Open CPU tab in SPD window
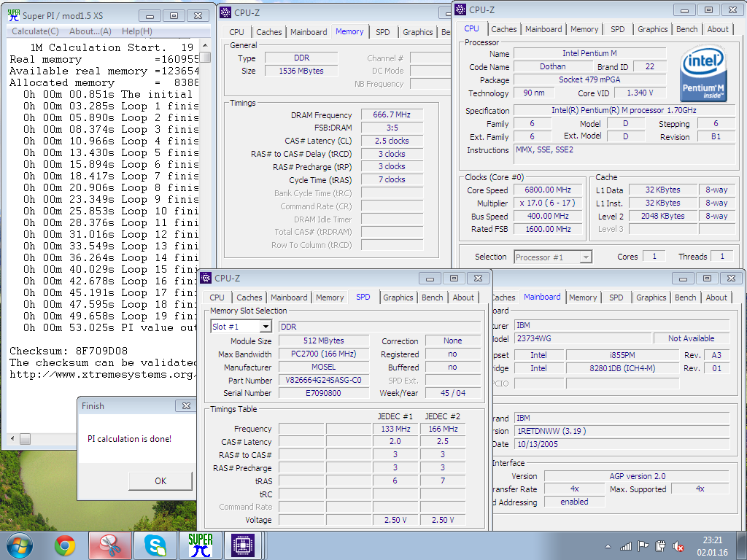The image size is (747, 560). [x=217, y=297]
